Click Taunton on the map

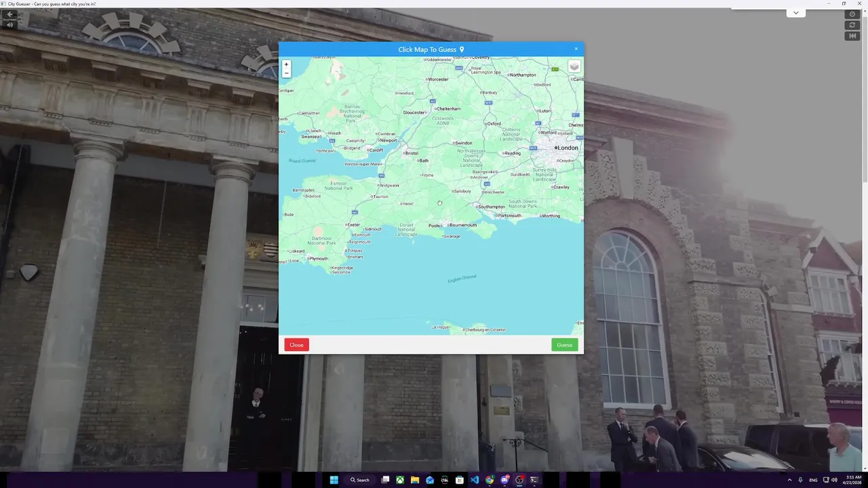pos(381,197)
